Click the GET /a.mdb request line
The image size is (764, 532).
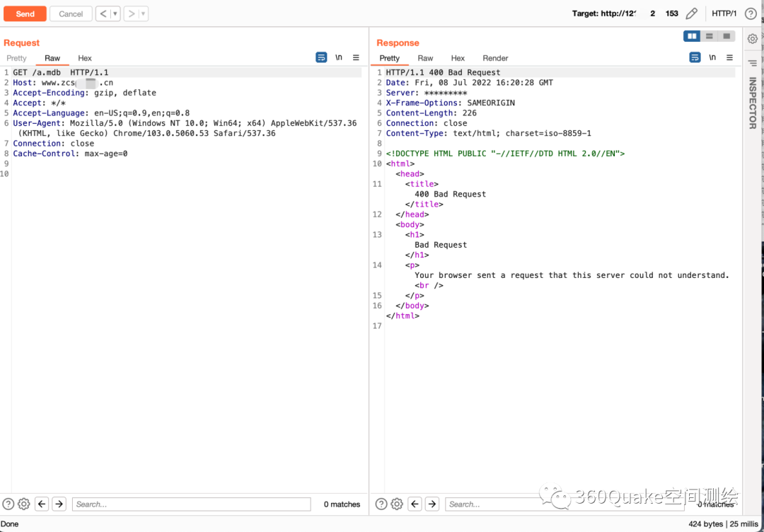61,73
